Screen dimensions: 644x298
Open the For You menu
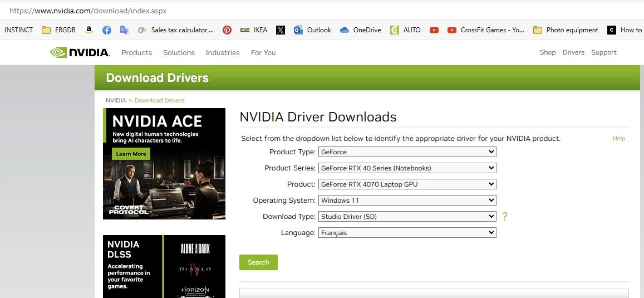263,52
